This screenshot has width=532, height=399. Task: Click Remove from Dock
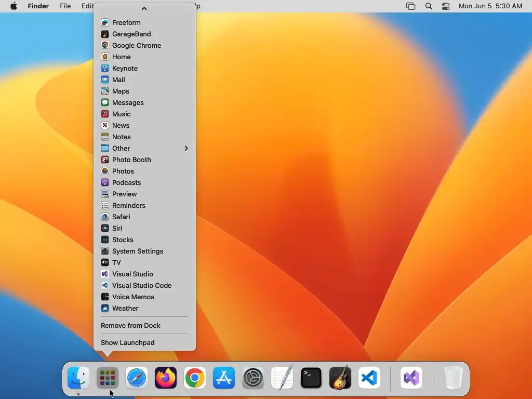pos(144,325)
